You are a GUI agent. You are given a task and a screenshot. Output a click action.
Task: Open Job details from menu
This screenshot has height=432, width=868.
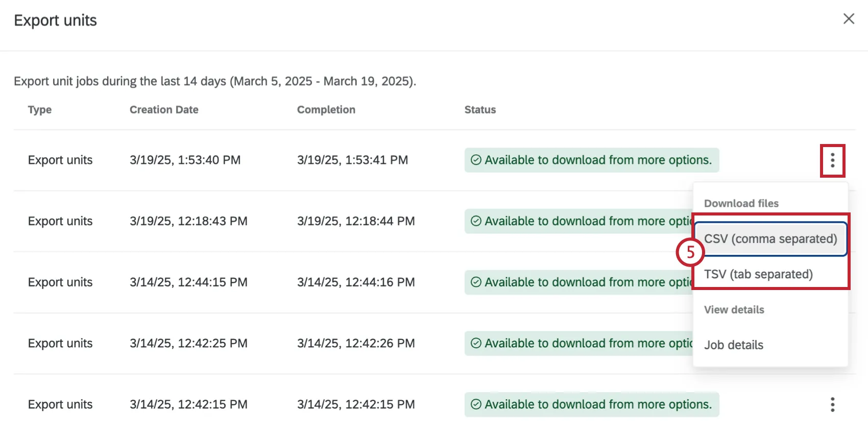tap(734, 345)
